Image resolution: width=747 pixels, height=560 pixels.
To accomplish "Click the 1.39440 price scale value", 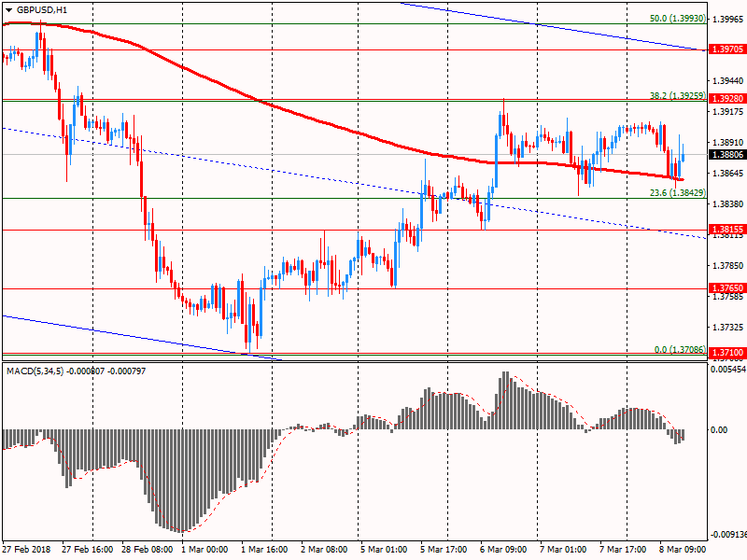I will 728,80.
